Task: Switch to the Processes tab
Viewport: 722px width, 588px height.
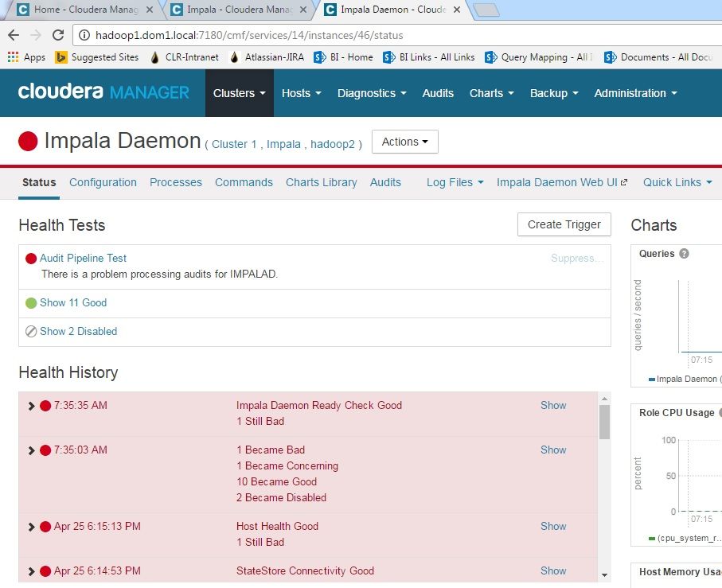Action: [x=175, y=182]
